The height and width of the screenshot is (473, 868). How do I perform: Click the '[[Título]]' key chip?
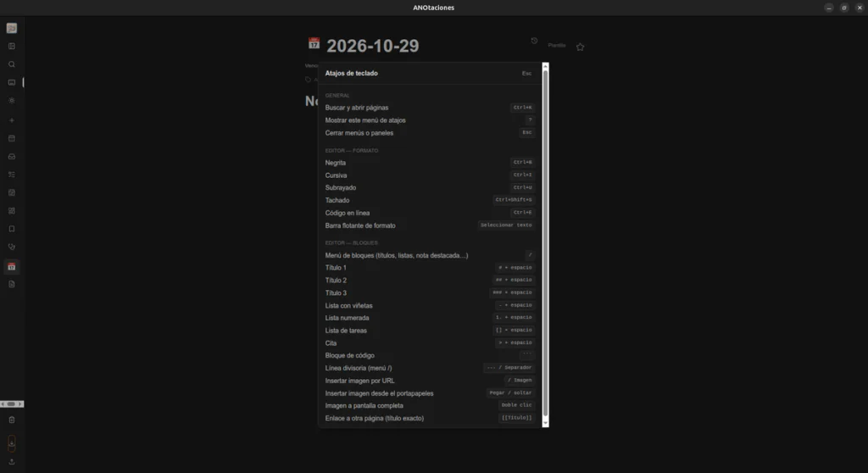coord(516,418)
